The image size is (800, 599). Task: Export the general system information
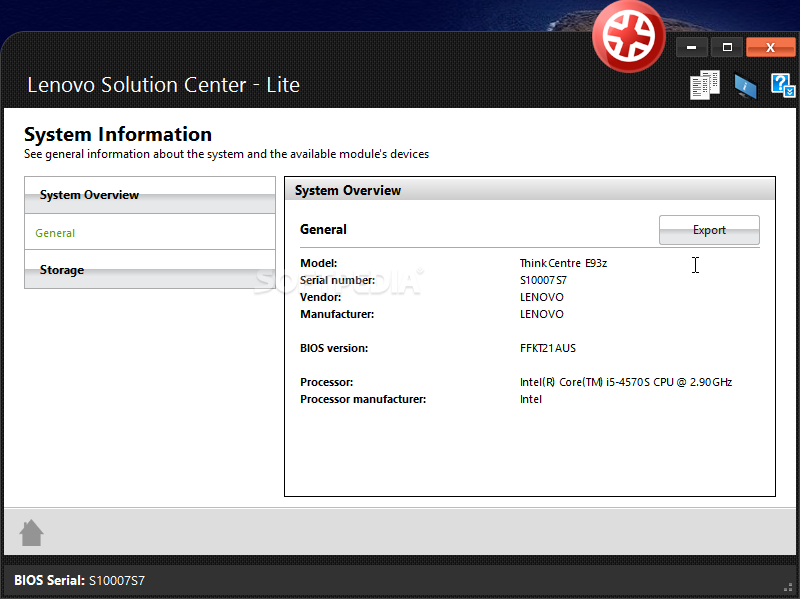point(709,230)
